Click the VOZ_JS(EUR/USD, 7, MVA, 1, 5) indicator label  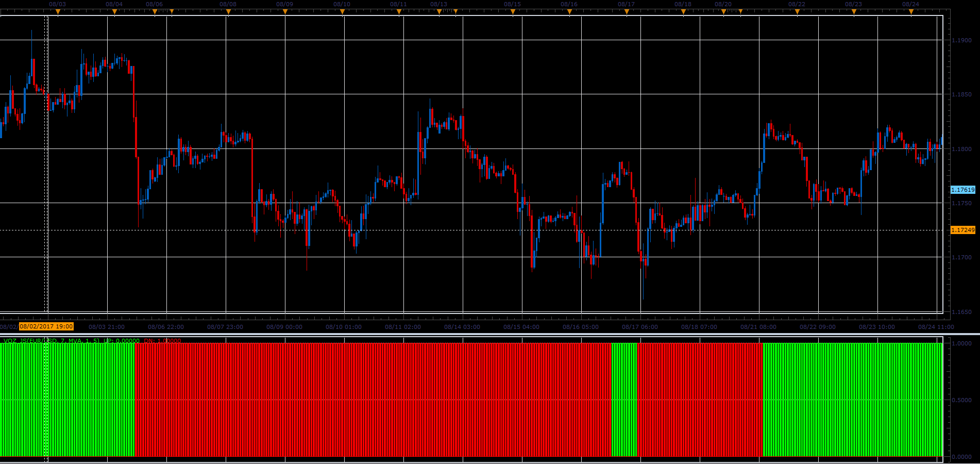(x=52, y=341)
